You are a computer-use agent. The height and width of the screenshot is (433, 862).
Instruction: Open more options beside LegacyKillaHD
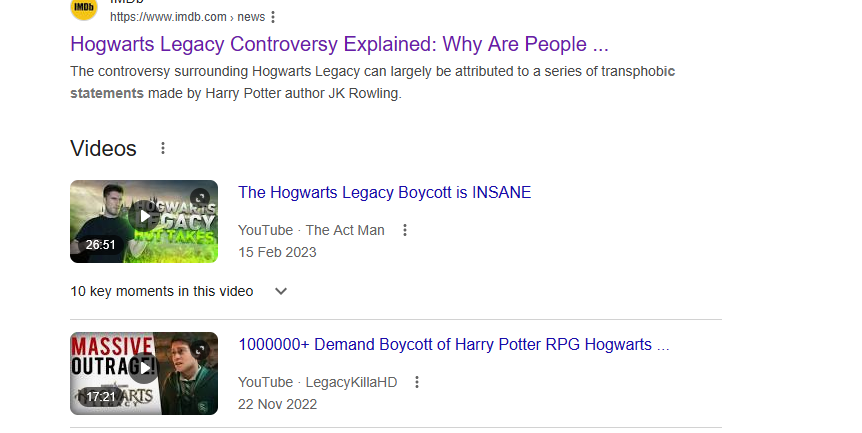click(x=417, y=382)
